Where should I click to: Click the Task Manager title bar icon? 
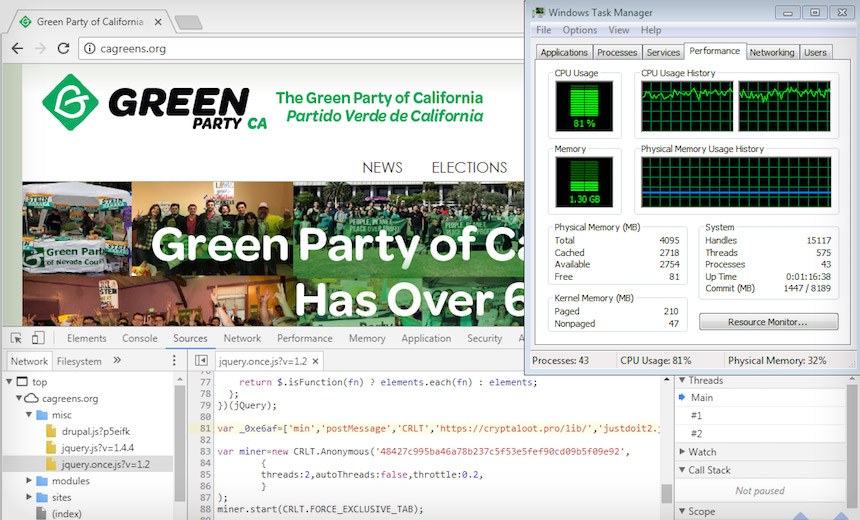coord(538,12)
